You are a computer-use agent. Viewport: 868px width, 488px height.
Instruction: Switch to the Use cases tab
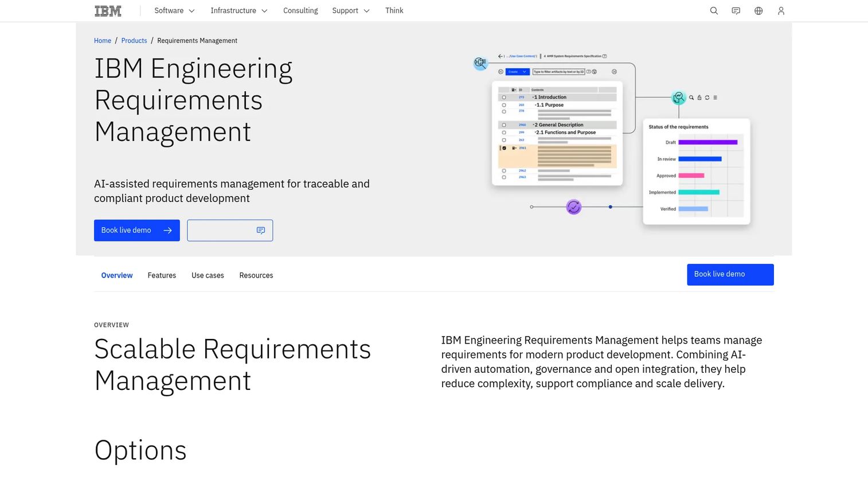tap(208, 276)
